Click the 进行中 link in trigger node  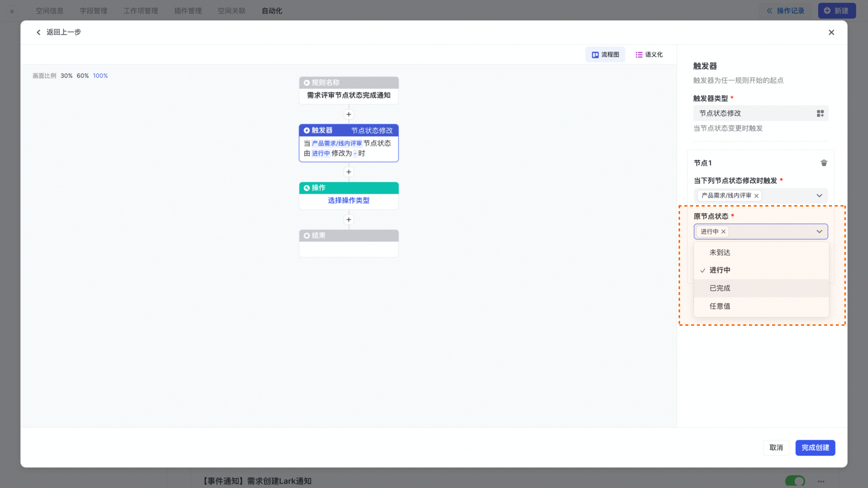321,154
